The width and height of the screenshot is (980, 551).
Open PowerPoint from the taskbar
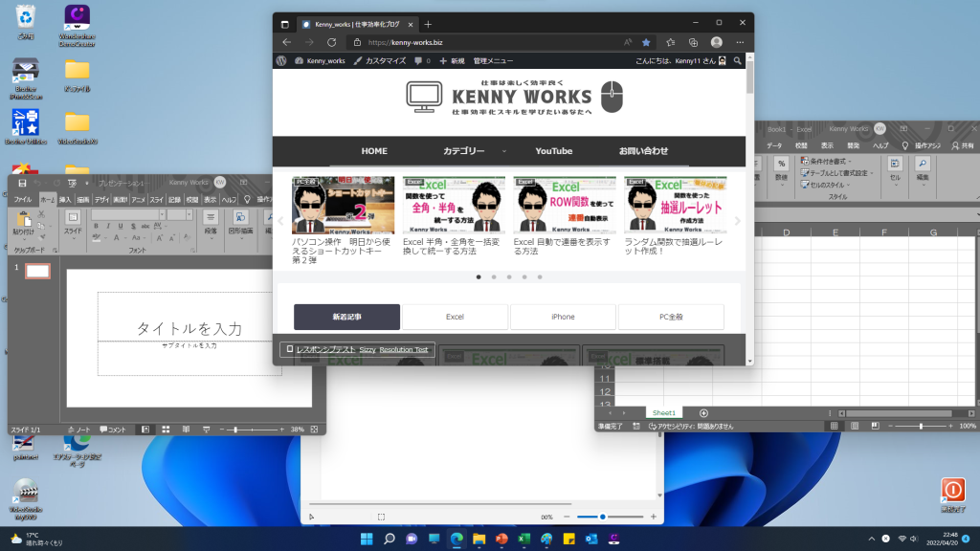[501, 540]
